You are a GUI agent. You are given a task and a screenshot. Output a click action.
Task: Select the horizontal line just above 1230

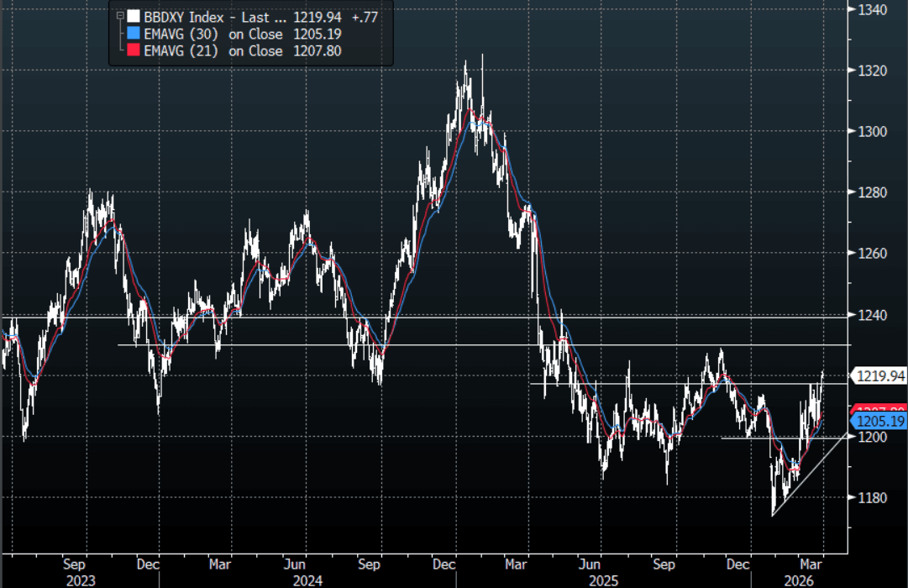[x=504, y=344]
